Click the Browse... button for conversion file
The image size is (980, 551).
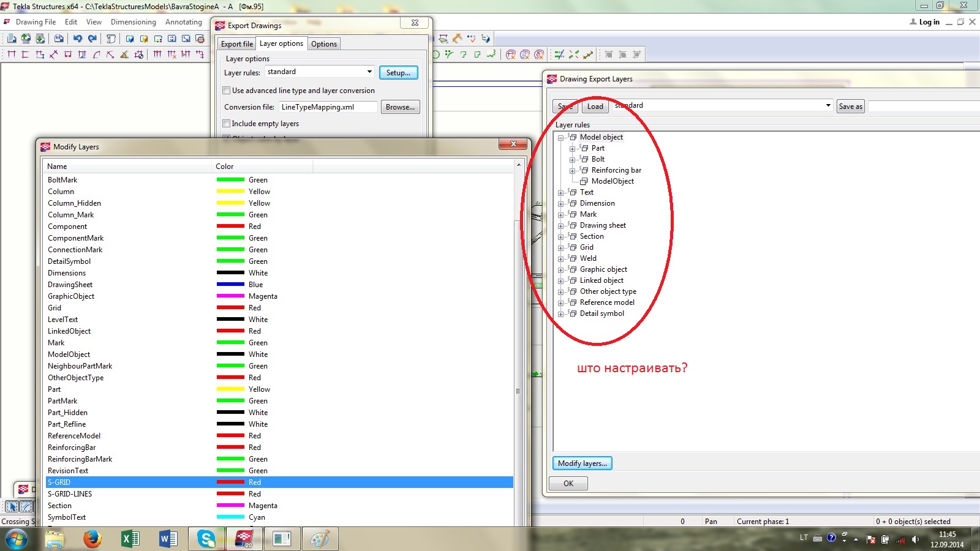point(400,107)
